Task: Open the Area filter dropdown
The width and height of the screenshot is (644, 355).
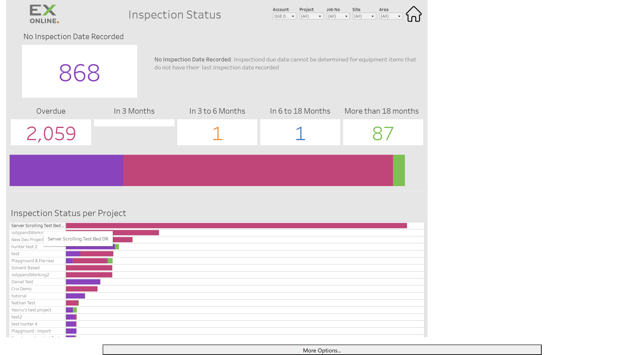Action: point(391,16)
